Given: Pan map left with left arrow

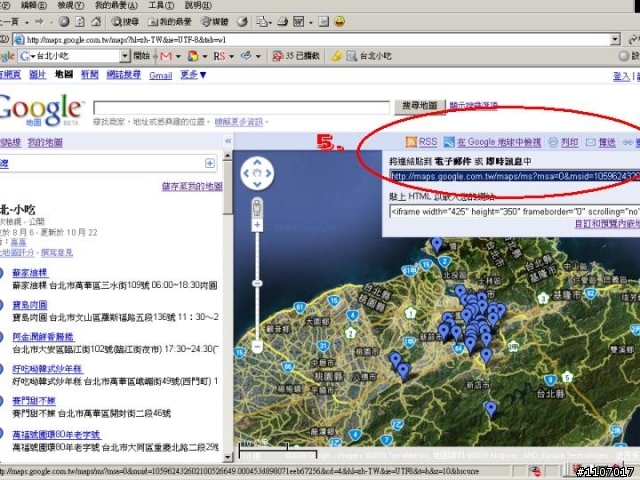Looking at the screenshot, I should coord(246,173).
